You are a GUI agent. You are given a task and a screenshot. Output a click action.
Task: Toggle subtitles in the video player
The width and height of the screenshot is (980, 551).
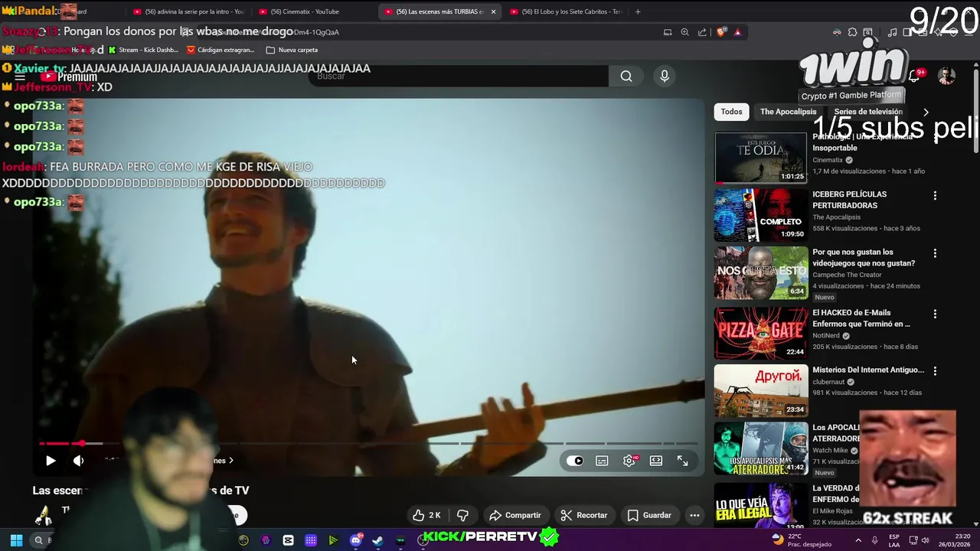point(602,461)
